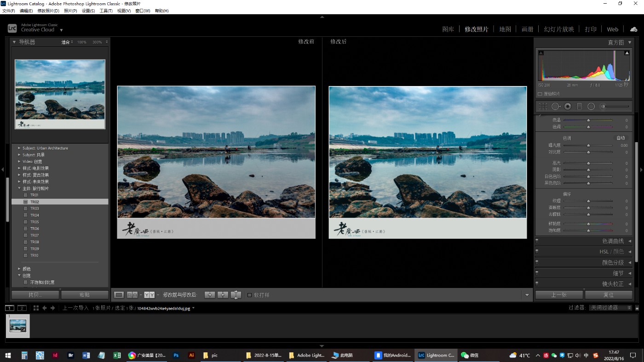The width and height of the screenshot is (644, 362).
Task: Activate the Red Eye Correction tool
Action: (x=568, y=106)
